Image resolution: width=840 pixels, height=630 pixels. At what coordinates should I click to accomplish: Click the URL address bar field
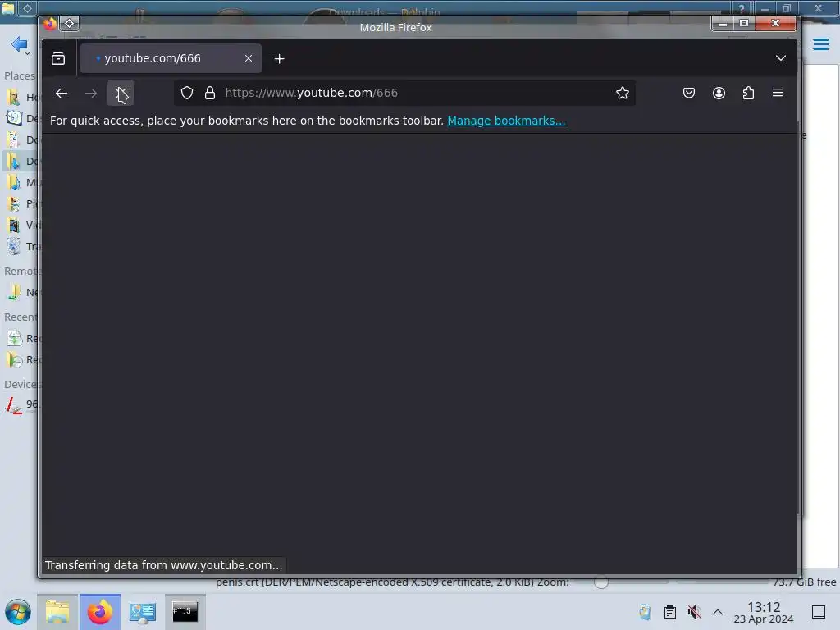(404, 94)
